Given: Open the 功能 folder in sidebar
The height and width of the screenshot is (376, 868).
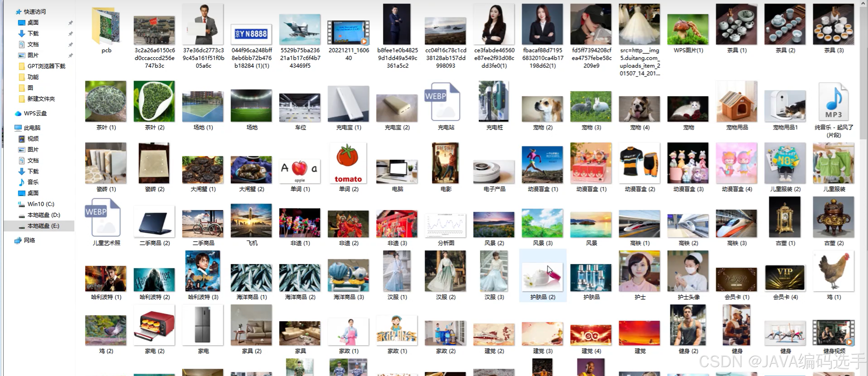Looking at the screenshot, I should (x=33, y=77).
